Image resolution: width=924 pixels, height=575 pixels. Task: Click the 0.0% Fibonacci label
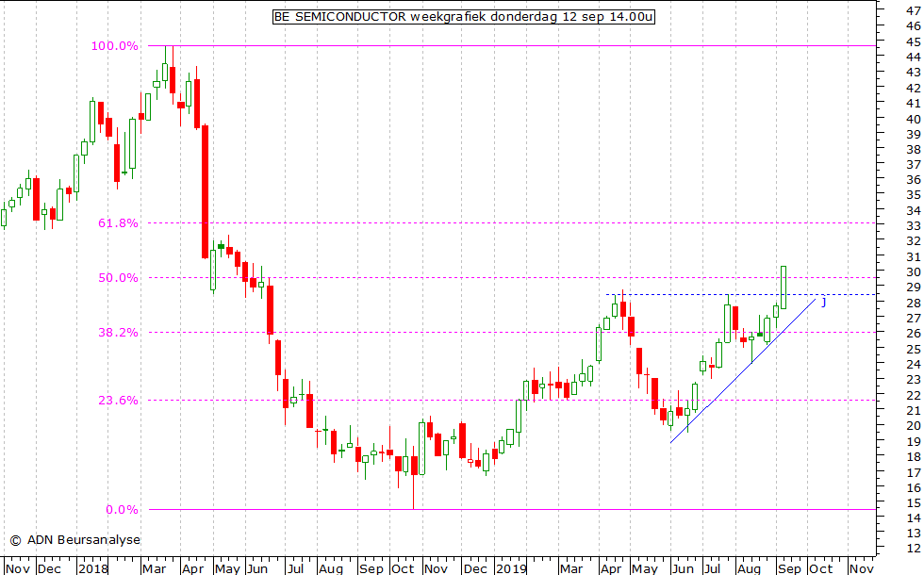coord(122,510)
